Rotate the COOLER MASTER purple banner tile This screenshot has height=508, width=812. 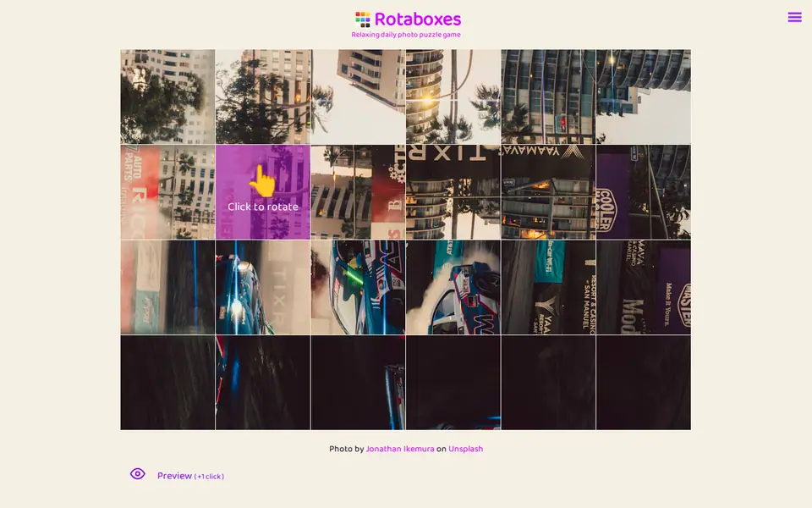click(x=643, y=192)
